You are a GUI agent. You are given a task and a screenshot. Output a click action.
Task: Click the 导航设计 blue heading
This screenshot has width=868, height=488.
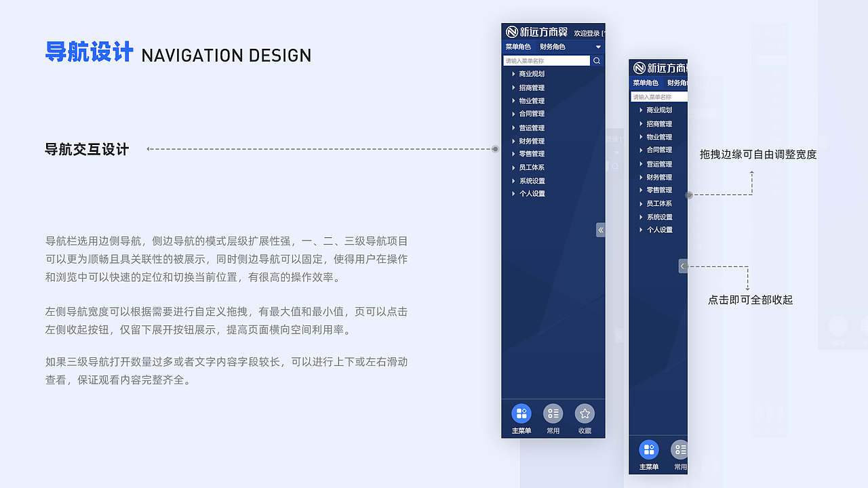89,52
